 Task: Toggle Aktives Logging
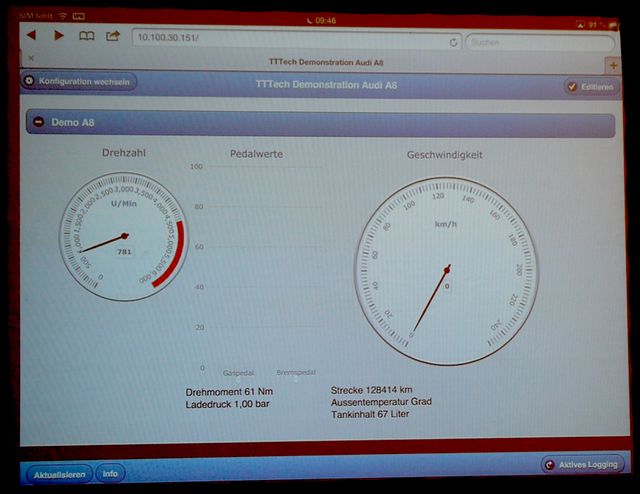[x=582, y=465]
